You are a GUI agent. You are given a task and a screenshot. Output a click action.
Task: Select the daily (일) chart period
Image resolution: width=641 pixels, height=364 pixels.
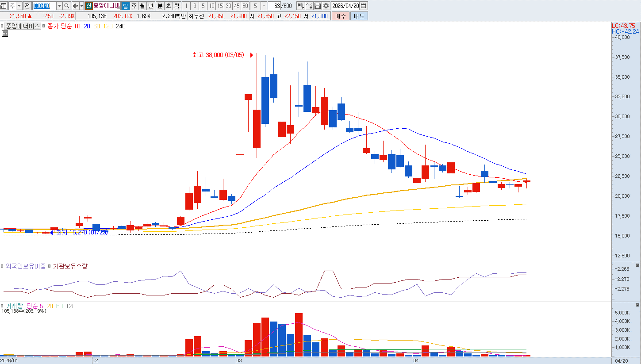pyautogui.click(x=125, y=6)
